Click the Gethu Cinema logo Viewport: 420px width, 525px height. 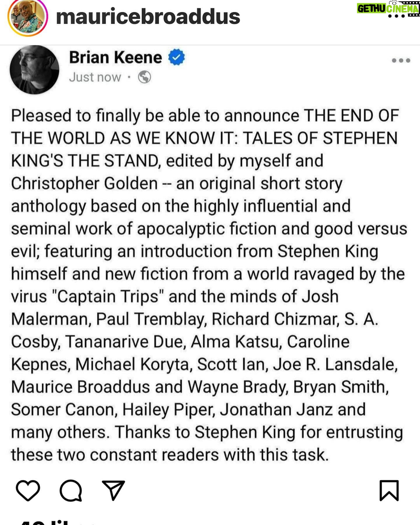pyautogui.click(x=388, y=8)
